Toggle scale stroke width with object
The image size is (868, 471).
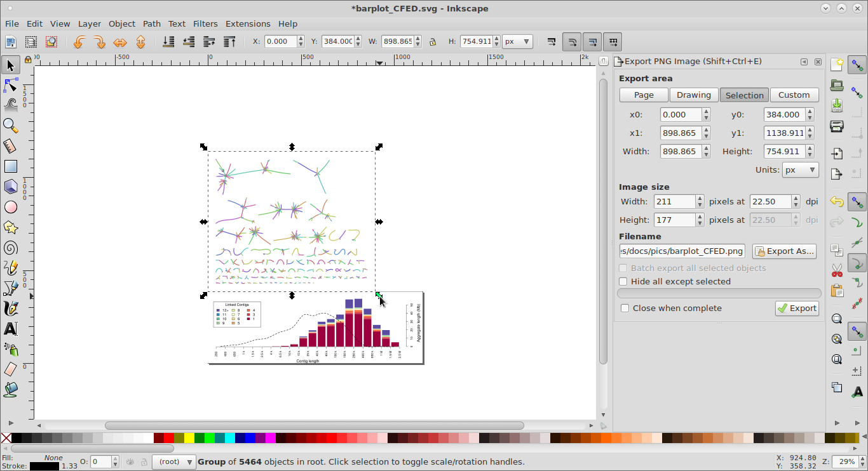552,42
